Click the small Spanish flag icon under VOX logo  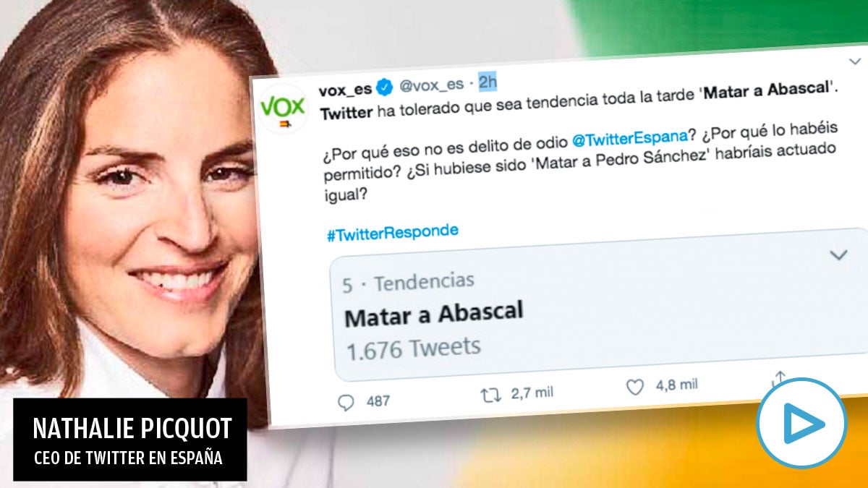(286, 124)
